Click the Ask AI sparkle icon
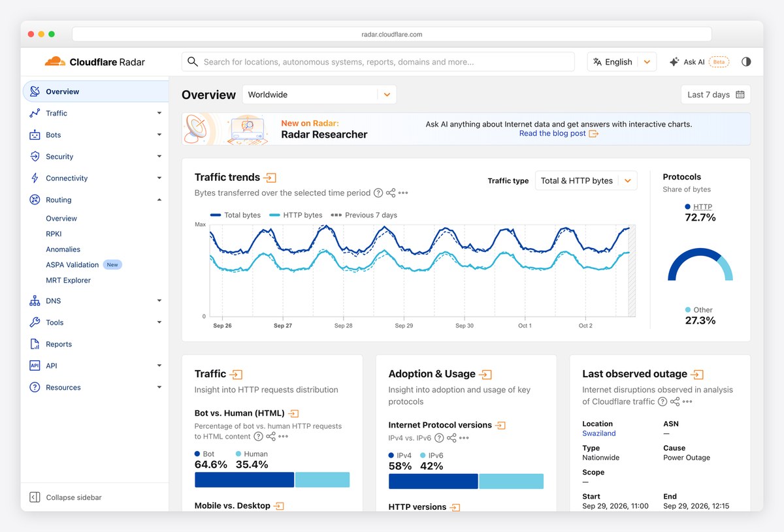 pos(674,62)
